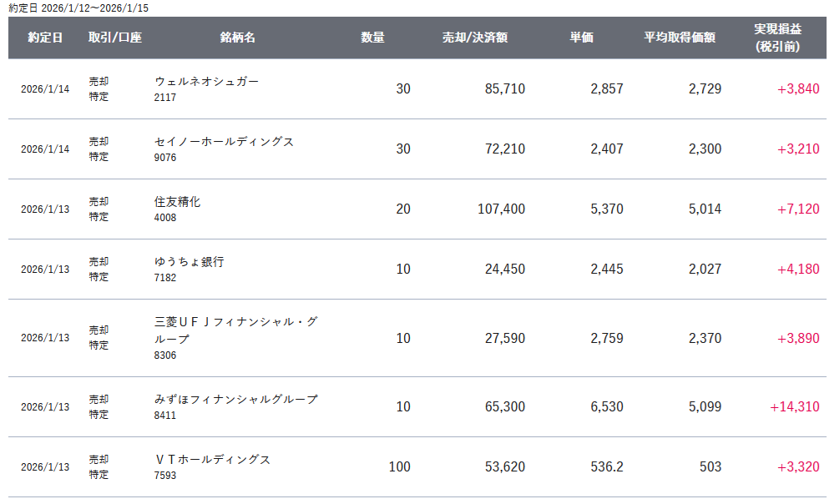Select the VTホールディングス stock name
This screenshot has height=504, width=834.
point(213,459)
